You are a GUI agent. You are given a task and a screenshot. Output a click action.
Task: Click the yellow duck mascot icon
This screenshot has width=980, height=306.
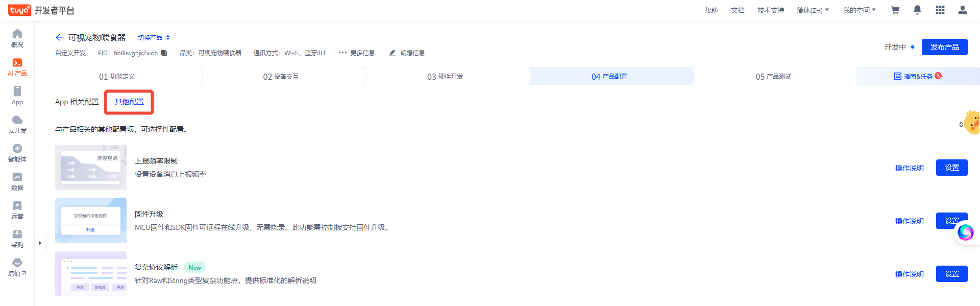point(971,123)
